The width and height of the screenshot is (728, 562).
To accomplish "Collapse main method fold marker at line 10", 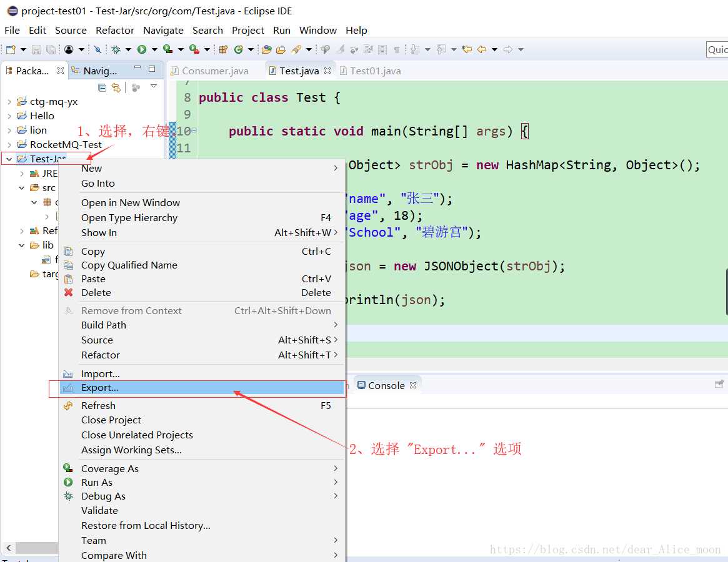I will 194,131.
